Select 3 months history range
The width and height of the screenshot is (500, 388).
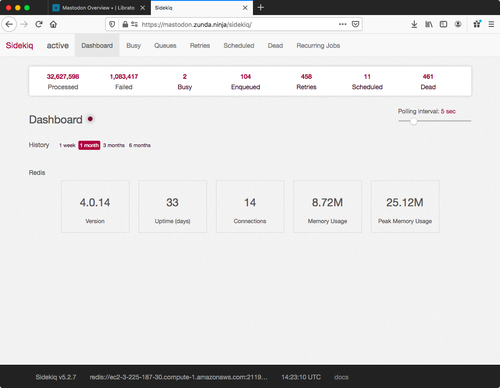coord(114,145)
